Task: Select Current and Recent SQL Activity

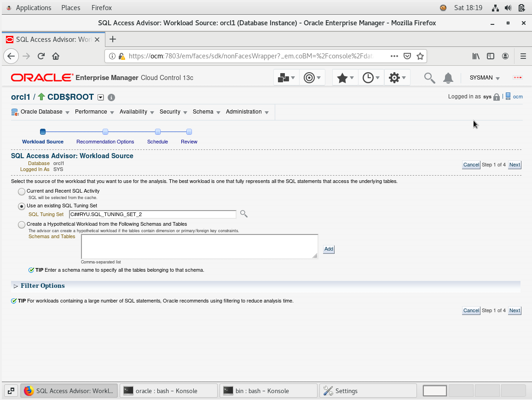Action: [22, 192]
